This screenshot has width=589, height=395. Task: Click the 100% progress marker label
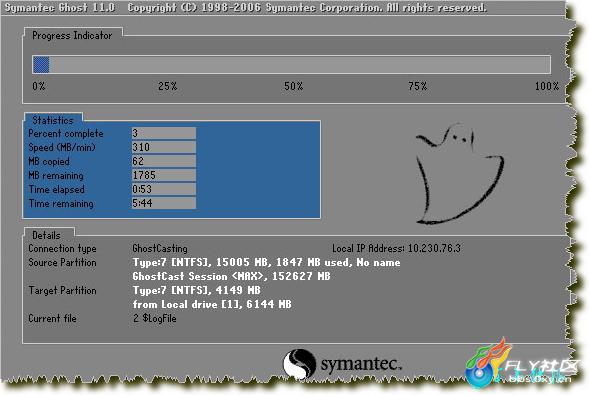tap(547, 86)
